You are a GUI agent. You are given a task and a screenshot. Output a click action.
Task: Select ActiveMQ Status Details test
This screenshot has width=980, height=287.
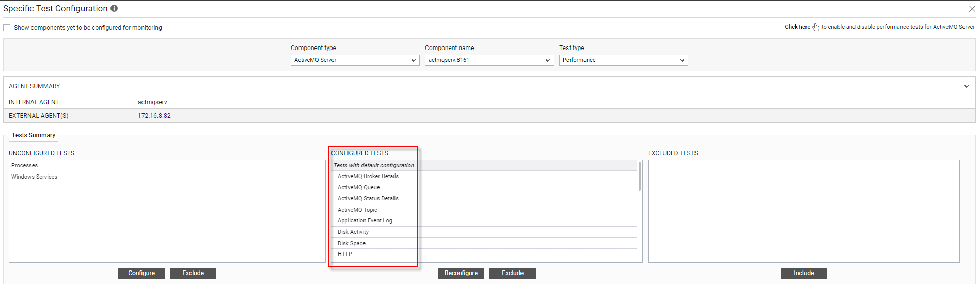pyautogui.click(x=484, y=198)
